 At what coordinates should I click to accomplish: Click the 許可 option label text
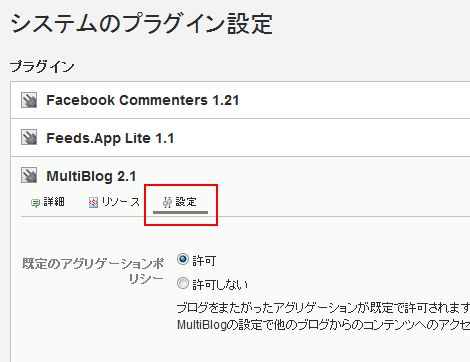pyautogui.click(x=204, y=260)
